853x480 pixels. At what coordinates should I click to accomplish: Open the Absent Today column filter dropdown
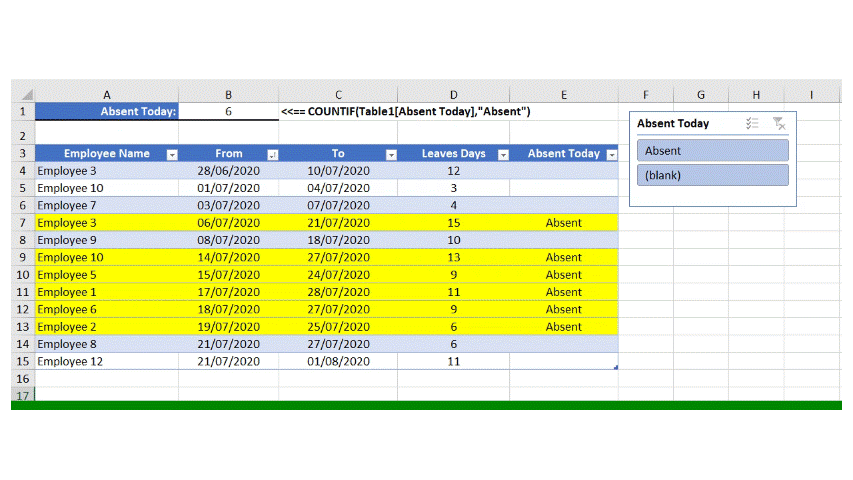(x=612, y=155)
